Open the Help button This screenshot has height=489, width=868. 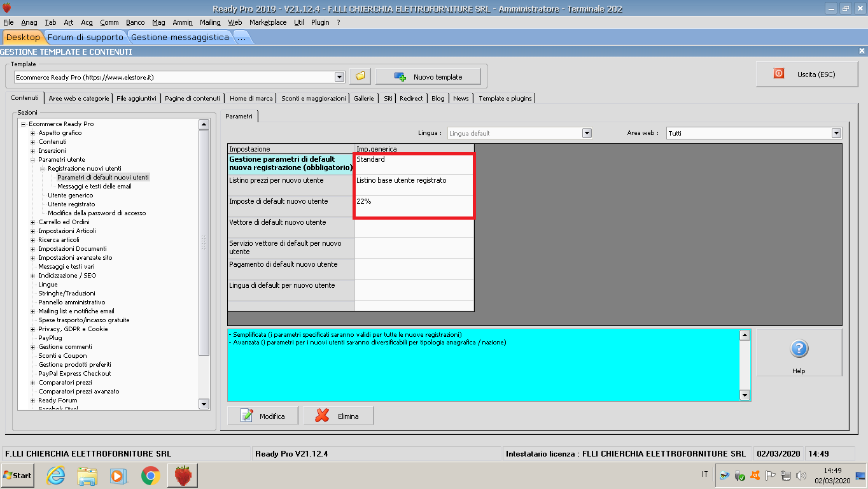click(799, 353)
